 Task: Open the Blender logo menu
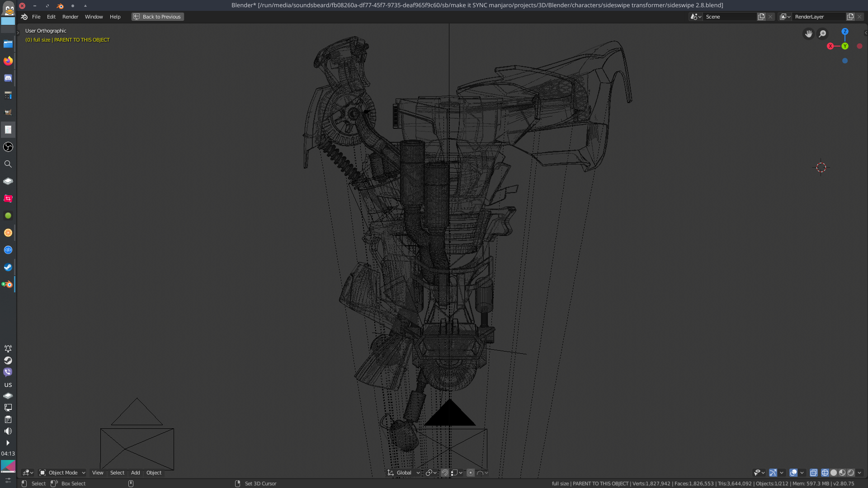tap(24, 17)
